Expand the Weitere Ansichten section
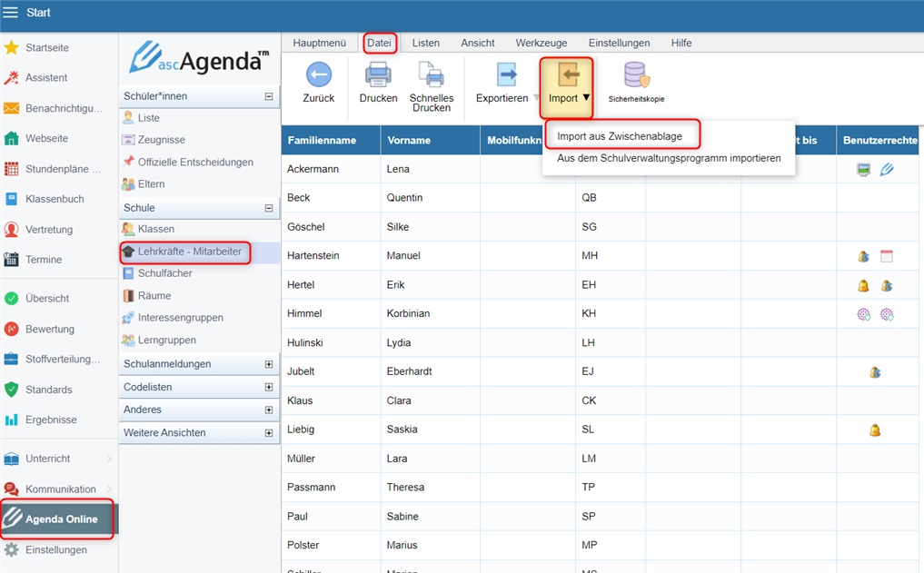924x573 pixels. click(268, 433)
